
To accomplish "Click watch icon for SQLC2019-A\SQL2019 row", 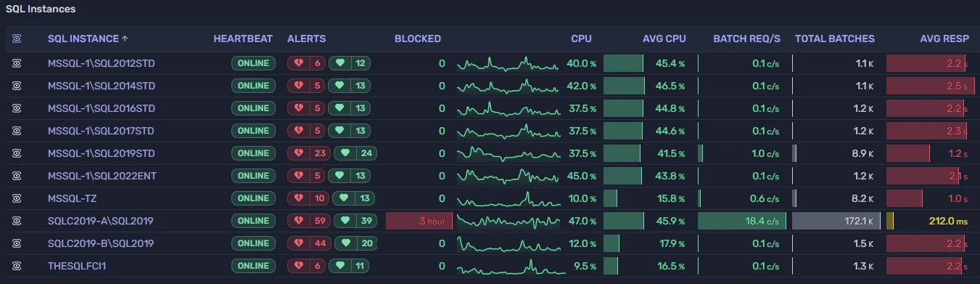I will pos(17,221).
